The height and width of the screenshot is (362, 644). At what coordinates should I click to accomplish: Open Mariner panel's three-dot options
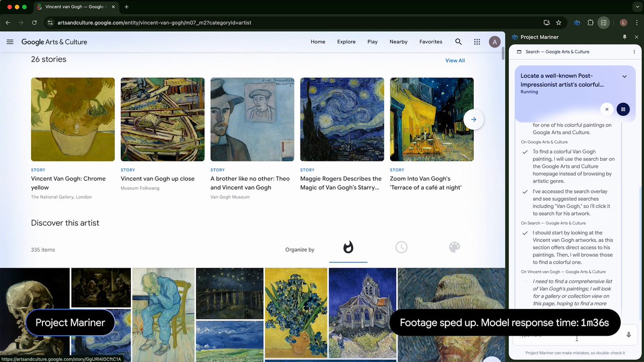click(x=634, y=52)
